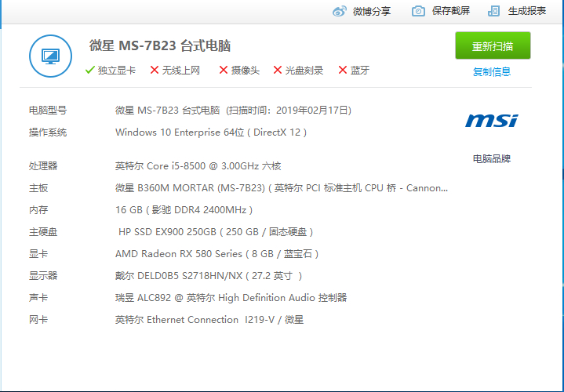
Task: Click the report icon for 生成报表
Action: coord(493,11)
